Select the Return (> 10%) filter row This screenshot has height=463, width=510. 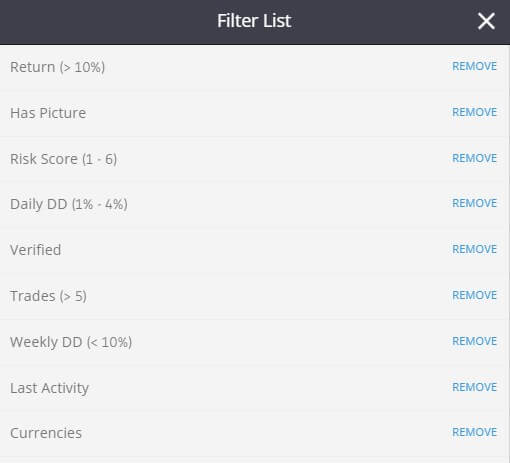[254, 67]
